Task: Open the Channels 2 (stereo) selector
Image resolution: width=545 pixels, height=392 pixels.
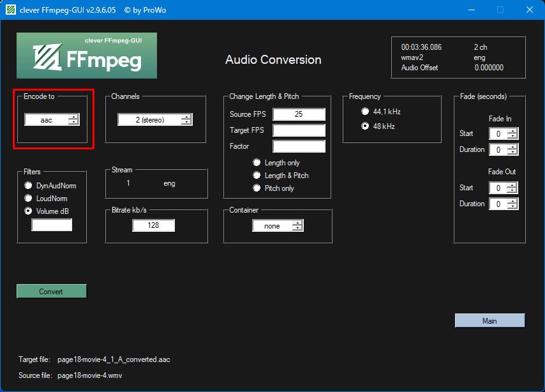Action: point(155,119)
